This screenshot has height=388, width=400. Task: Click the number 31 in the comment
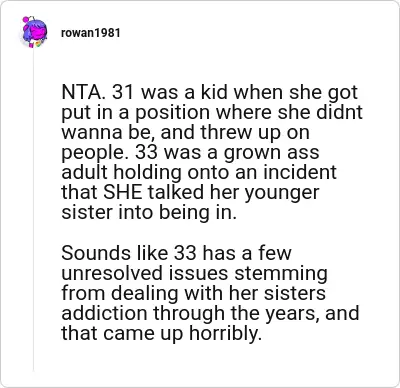[123, 92]
